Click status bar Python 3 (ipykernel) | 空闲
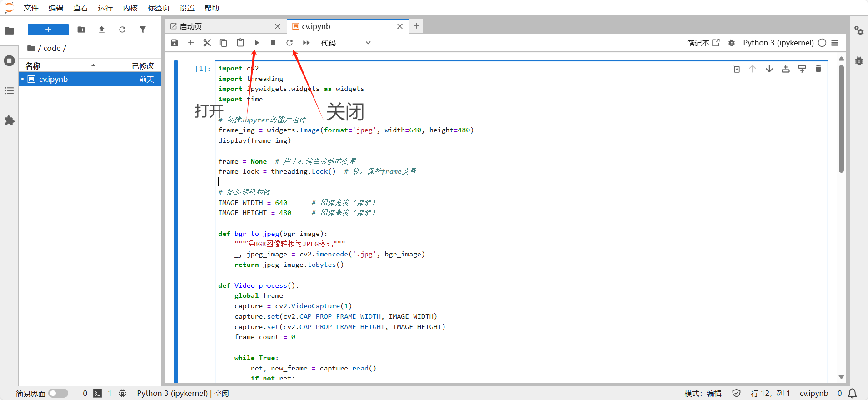Image resolution: width=868 pixels, height=400 pixels. [183, 393]
